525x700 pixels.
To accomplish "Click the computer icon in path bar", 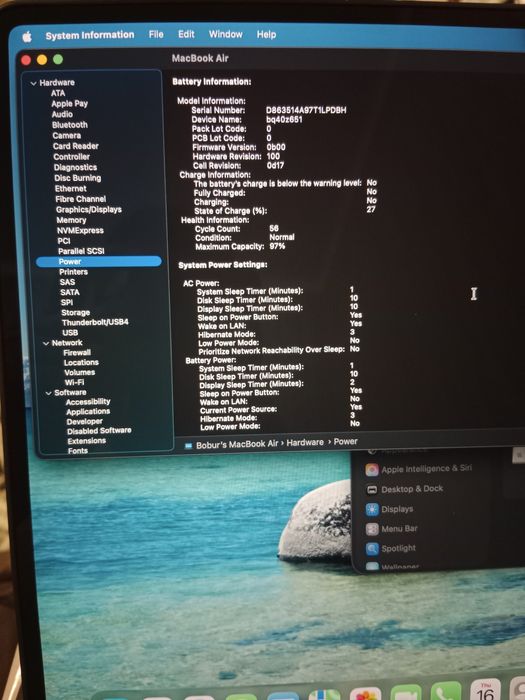I will [188, 445].
